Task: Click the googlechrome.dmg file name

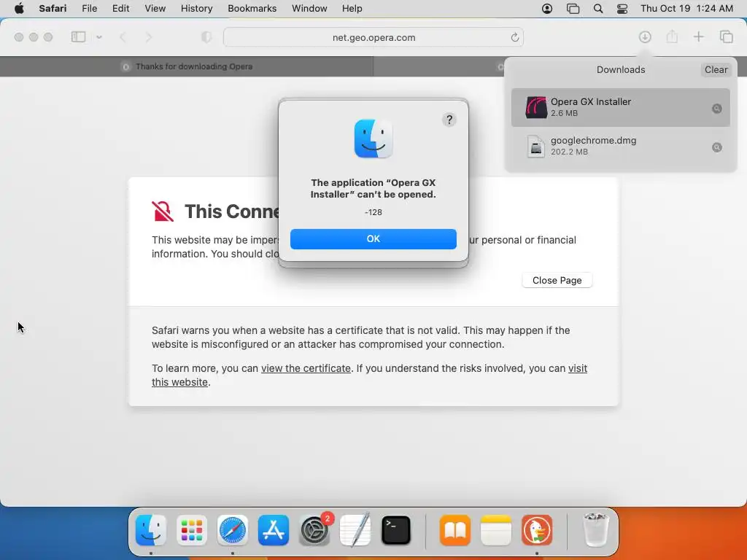Action: click(x=593, y=141)
